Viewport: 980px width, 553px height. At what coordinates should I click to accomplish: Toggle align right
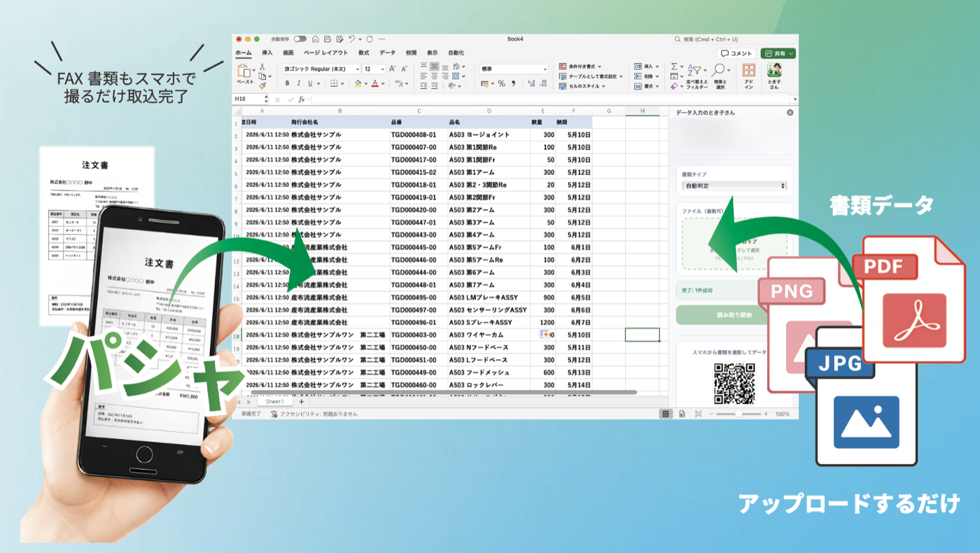click(445, 76)
